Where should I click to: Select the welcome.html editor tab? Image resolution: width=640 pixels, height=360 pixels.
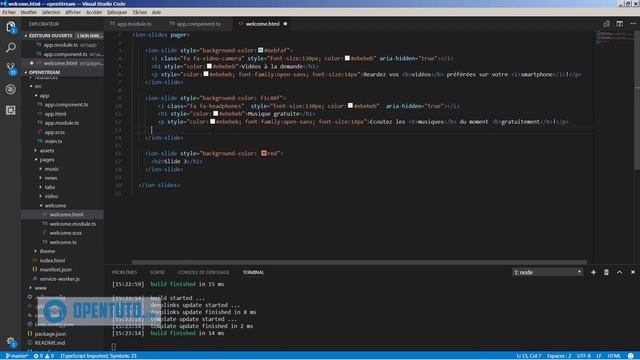click(x=262, y=24)
